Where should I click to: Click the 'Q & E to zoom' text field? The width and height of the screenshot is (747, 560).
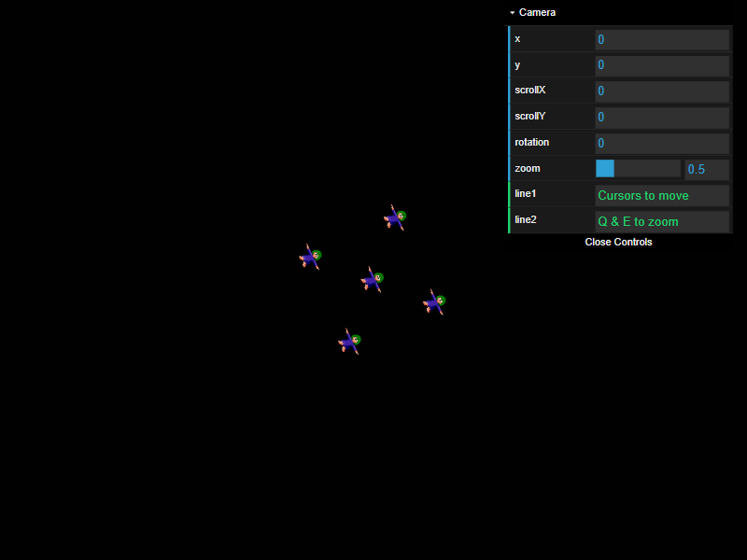662,221
